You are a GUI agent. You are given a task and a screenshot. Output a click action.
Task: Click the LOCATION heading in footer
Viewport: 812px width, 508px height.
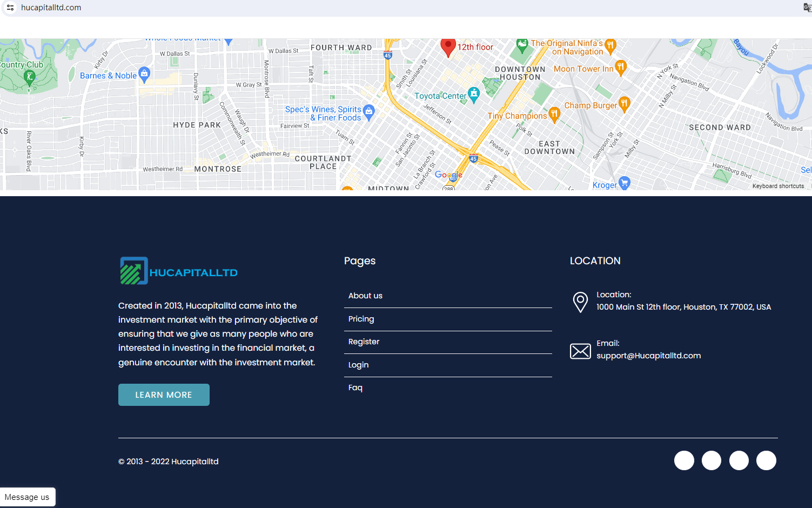[x=595, y=261]
